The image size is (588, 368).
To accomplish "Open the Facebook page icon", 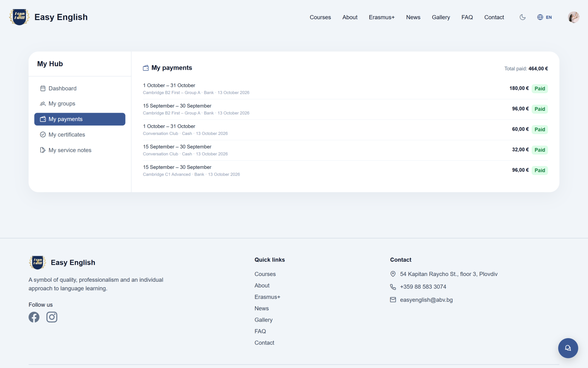I will tap(34, 317).
